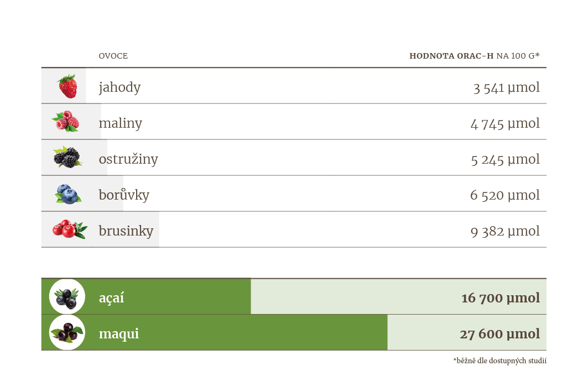Click the green açaí bar
Image resolution: width=588 pixels, height=392 pixels.
tap(146, 296)
